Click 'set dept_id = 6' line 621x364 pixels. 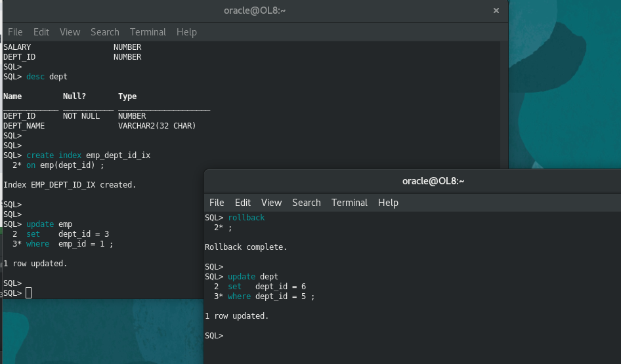[x=267, y=287]
